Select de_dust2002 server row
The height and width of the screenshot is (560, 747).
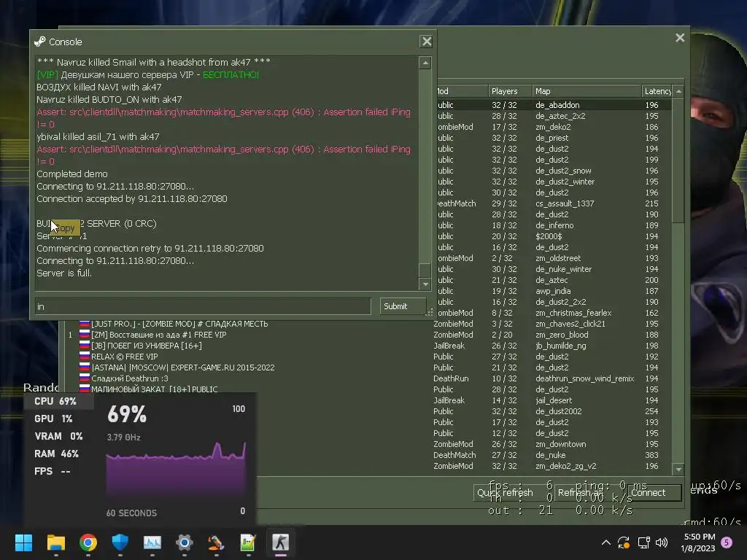coord(465,411)
